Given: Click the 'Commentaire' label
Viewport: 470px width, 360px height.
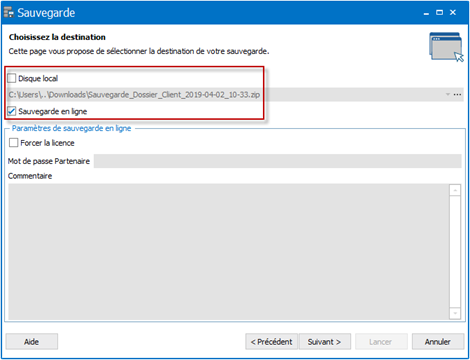Looking at the screenshot, I should pyautogui.click(x=30, y=176).
